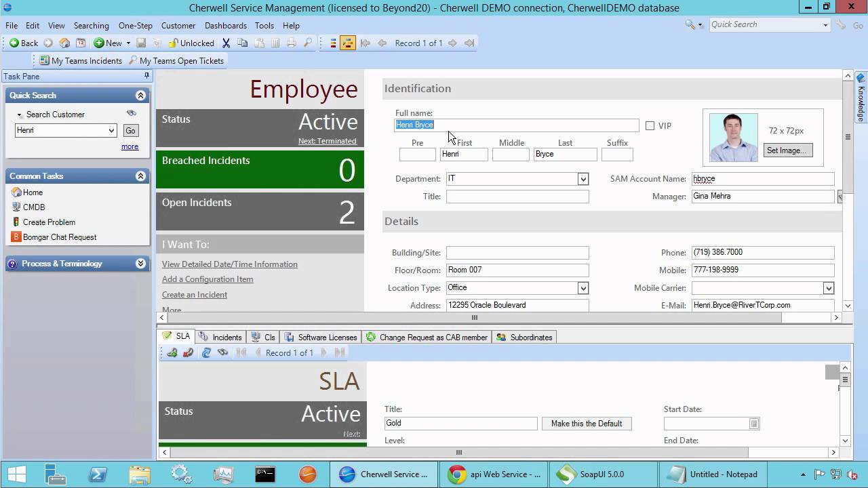
Task: Open the One-Step menu
Action: pos(136,25)
